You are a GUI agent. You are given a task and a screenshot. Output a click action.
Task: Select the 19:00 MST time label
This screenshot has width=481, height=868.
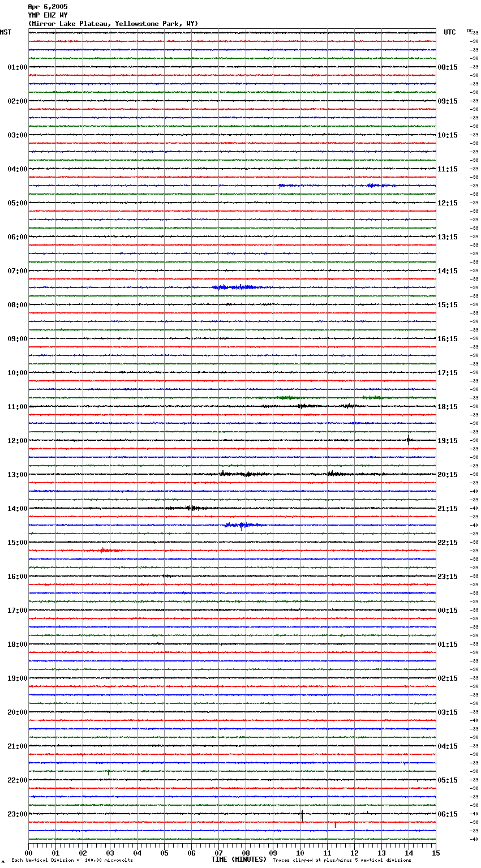(18, 678)
